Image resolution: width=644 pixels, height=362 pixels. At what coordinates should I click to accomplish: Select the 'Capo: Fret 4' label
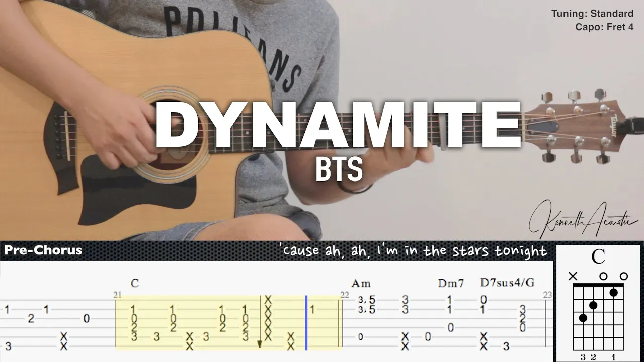pos(604,27)
